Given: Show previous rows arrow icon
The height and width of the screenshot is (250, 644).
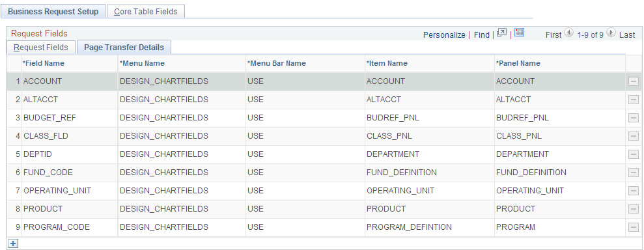Looking at the screenshot, I should [569, 33].
